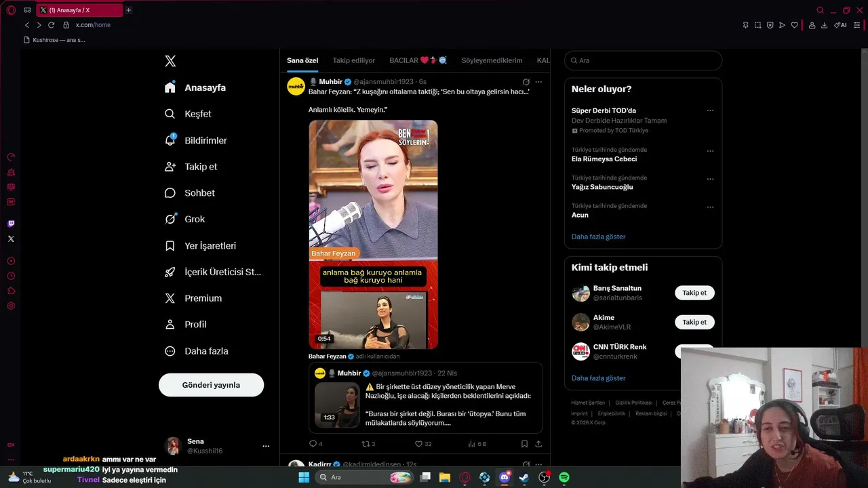Screen dimensions: 868x488
Task: Open Ela Rümeysa Cebeci trend
Action: pos(604,159)
